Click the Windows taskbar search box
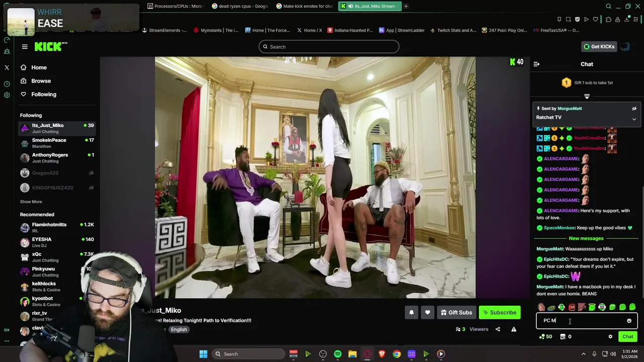The height and width of the screenshot is (362, 644). tap(248, 354)
